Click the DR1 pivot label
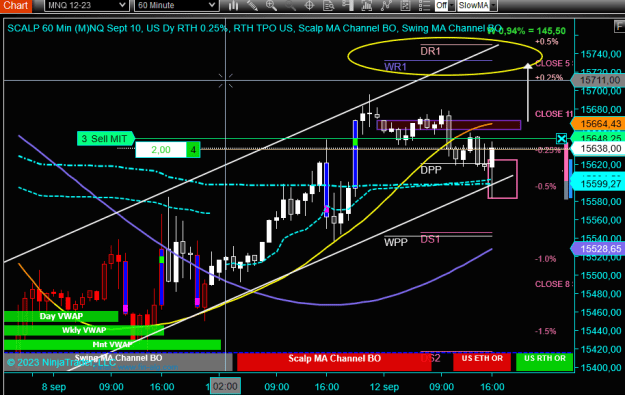The height and width of the screenshot is (395, 625). [430, 51]
